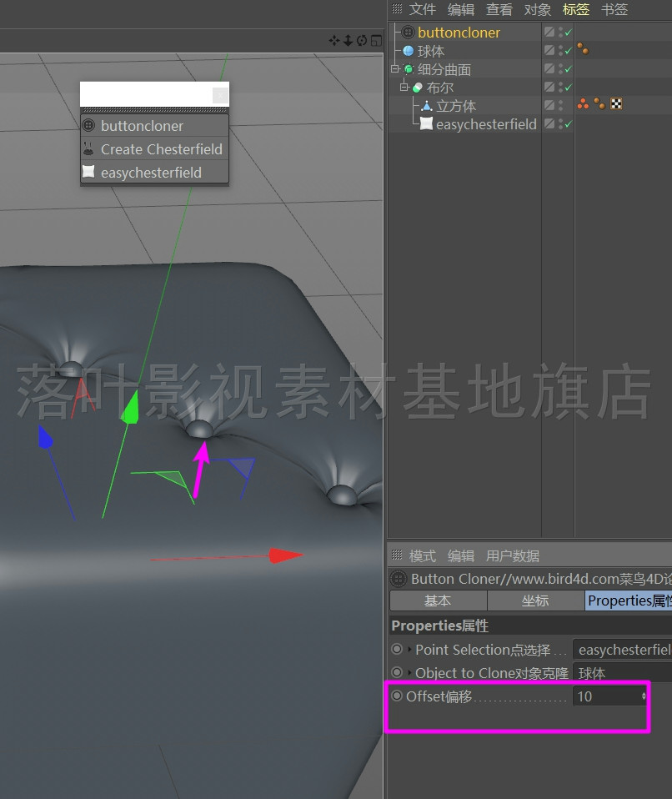Toggle the green enable checkmark for 细分曲面
Viewport: 672px width, 799px height.
point(569,68)
